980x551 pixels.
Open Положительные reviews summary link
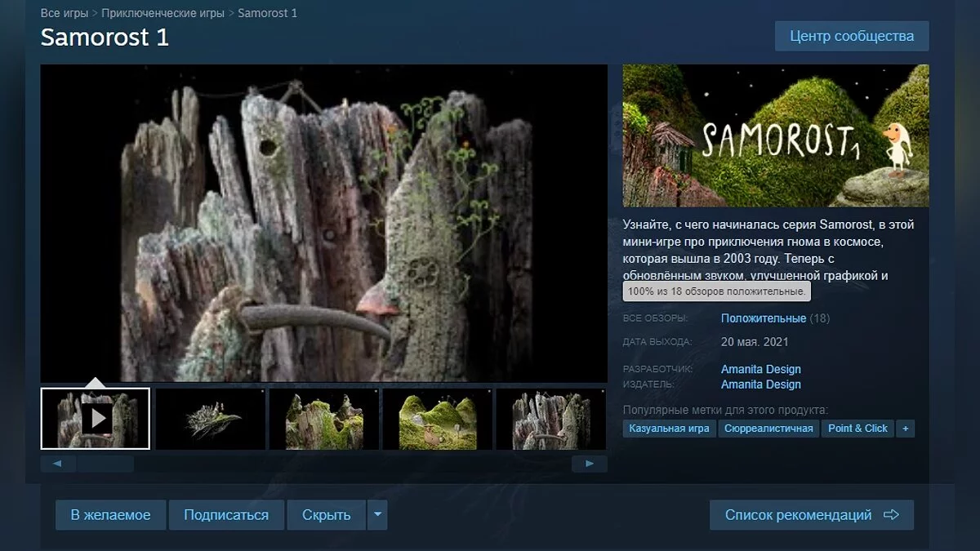[763, 318]
